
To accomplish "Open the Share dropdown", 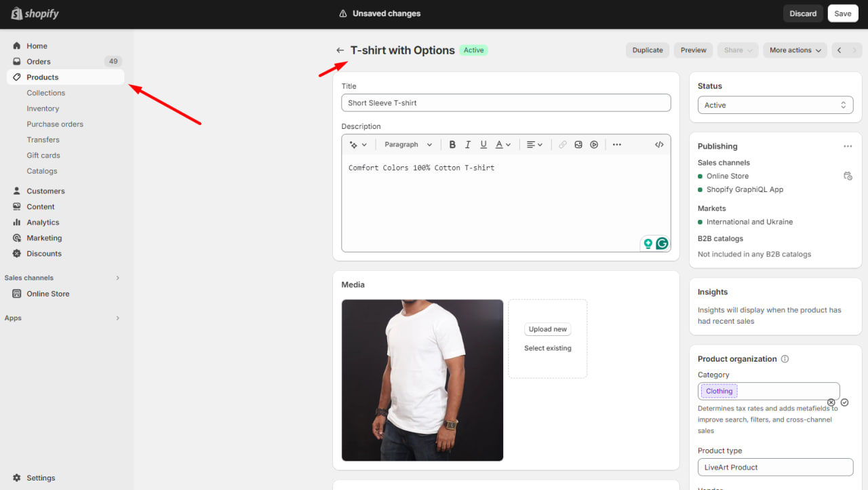I will click(738, 50).
